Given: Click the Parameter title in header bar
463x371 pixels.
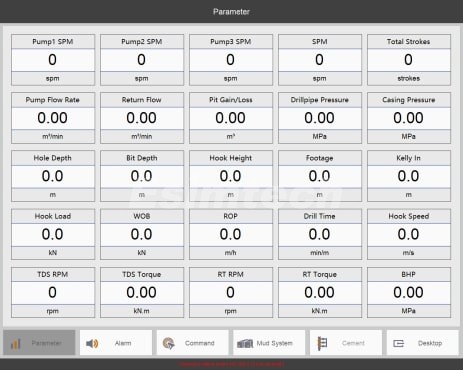Looking at the screenshot, I should click(231, 12).
